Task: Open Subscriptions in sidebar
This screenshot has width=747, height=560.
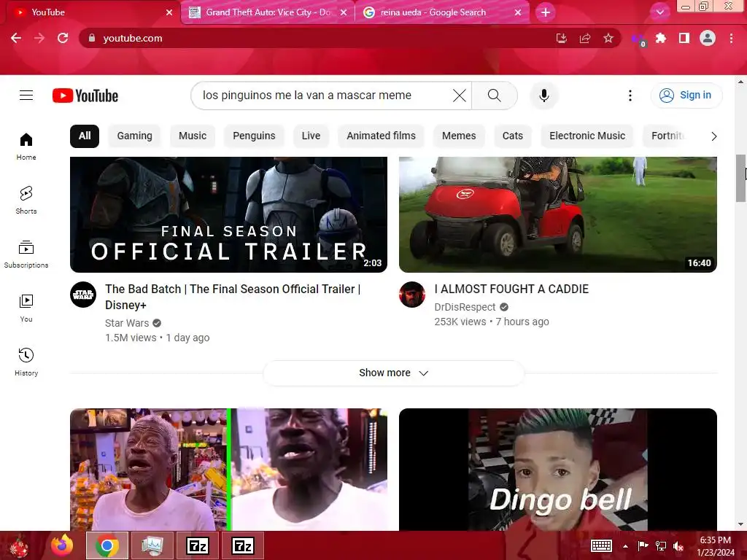Action: point(26,254)
